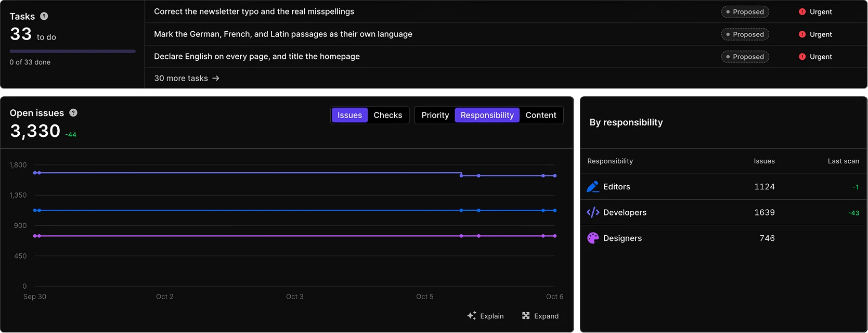Click the Last scan column header
This screenshot has width=868, height=333.
point(843,161)
